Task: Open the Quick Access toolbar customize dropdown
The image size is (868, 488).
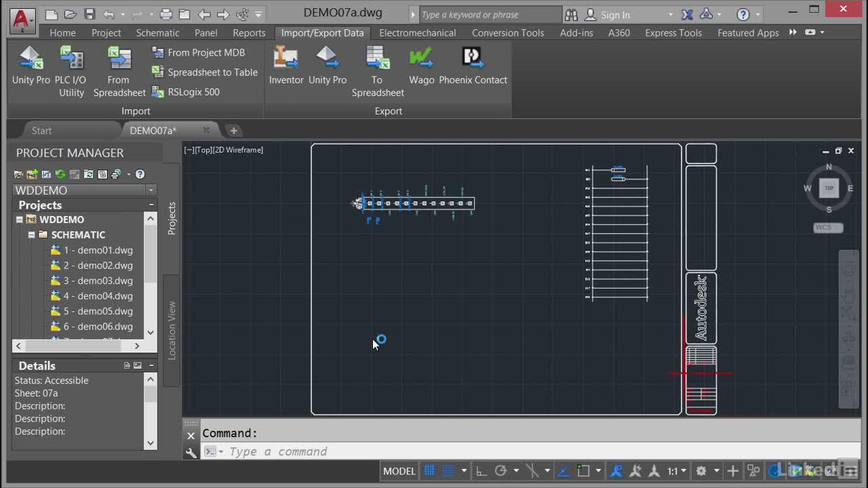Action: pos(258,14)
